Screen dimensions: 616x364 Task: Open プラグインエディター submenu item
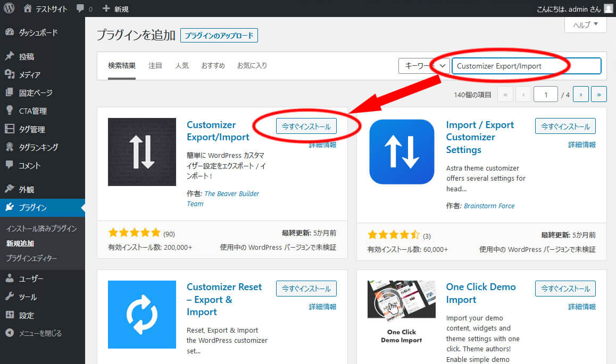(31, 258)
